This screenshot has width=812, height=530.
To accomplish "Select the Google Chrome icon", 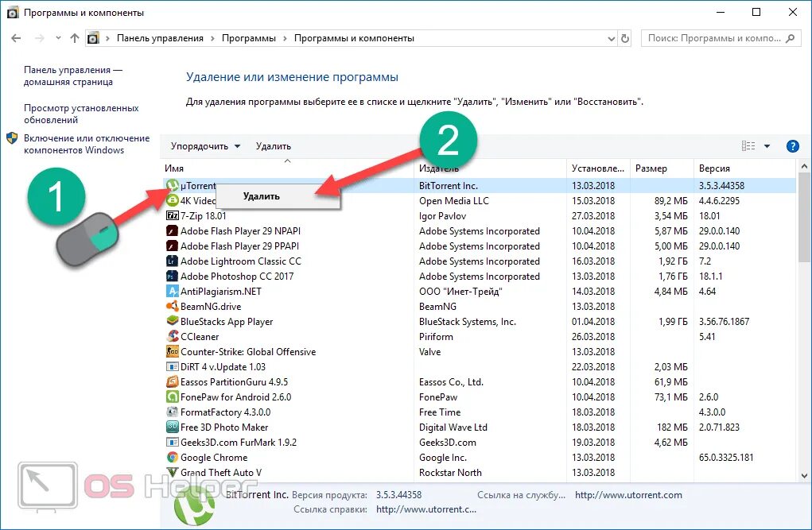I will pos(172,457).
